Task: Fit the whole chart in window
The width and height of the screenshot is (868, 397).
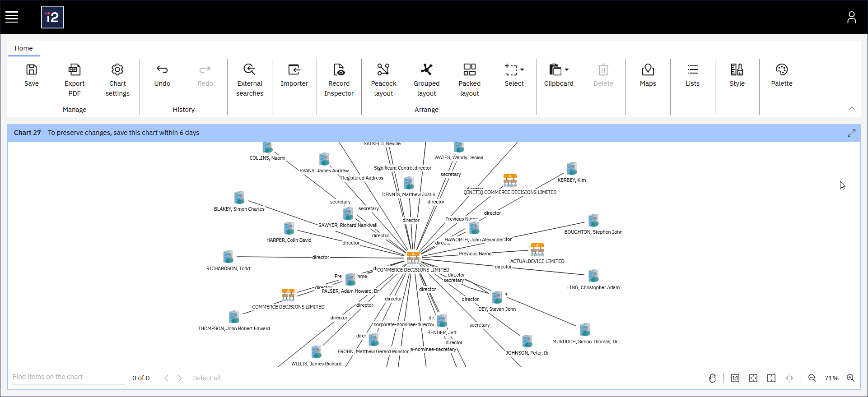Action: [753, 378]
